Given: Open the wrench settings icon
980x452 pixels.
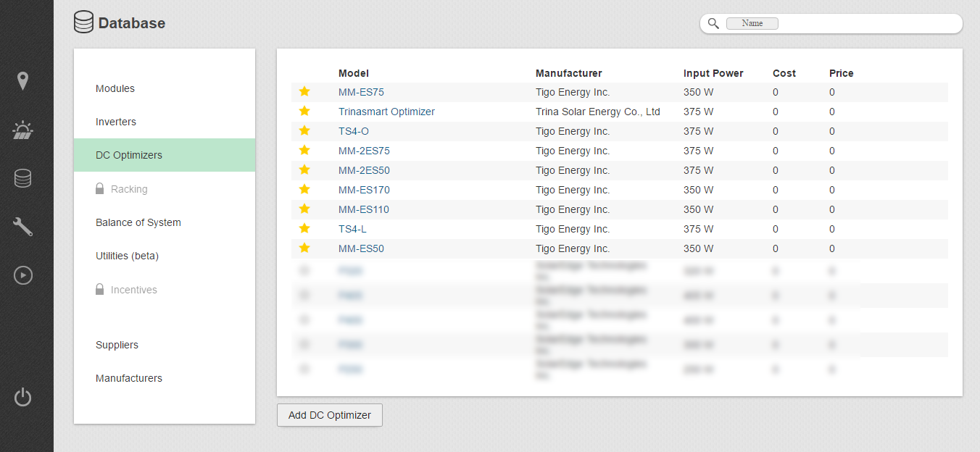Looking at the screenshot, I should point(23,227).
